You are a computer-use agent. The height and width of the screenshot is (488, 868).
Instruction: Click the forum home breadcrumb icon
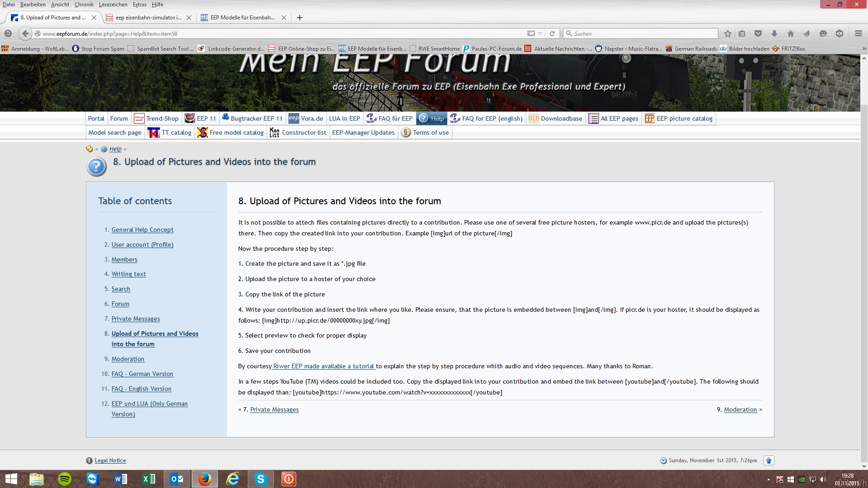(x=90, y=149)
